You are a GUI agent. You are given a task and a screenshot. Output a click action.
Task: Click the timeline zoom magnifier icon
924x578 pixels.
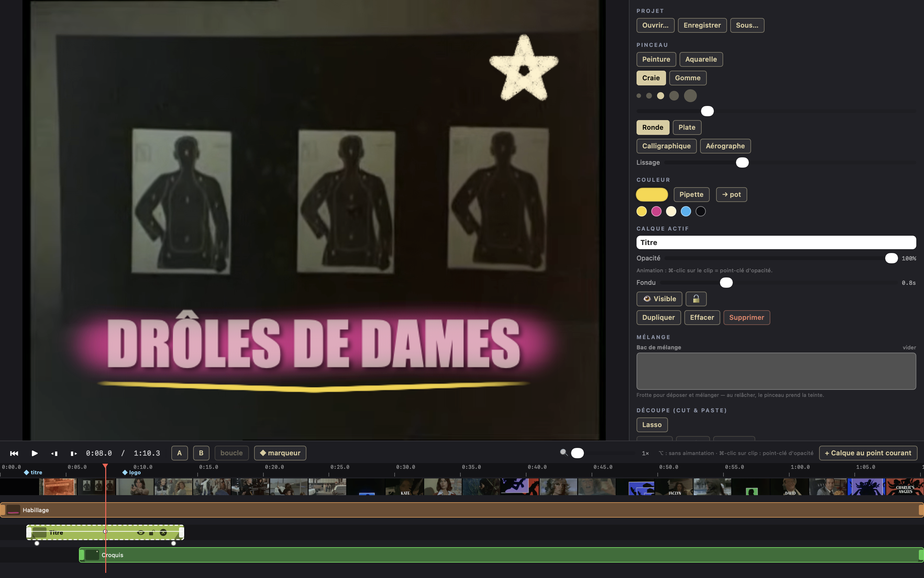click(x=564, y=453)
